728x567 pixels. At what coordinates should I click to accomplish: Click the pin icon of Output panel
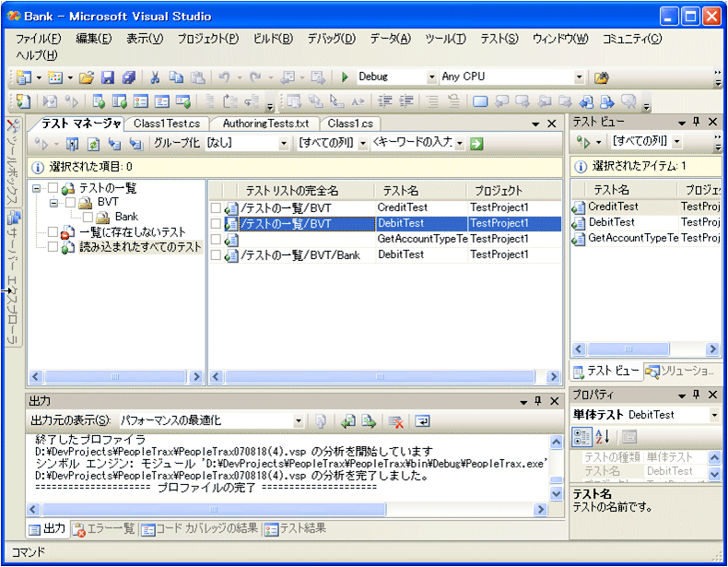538,401
